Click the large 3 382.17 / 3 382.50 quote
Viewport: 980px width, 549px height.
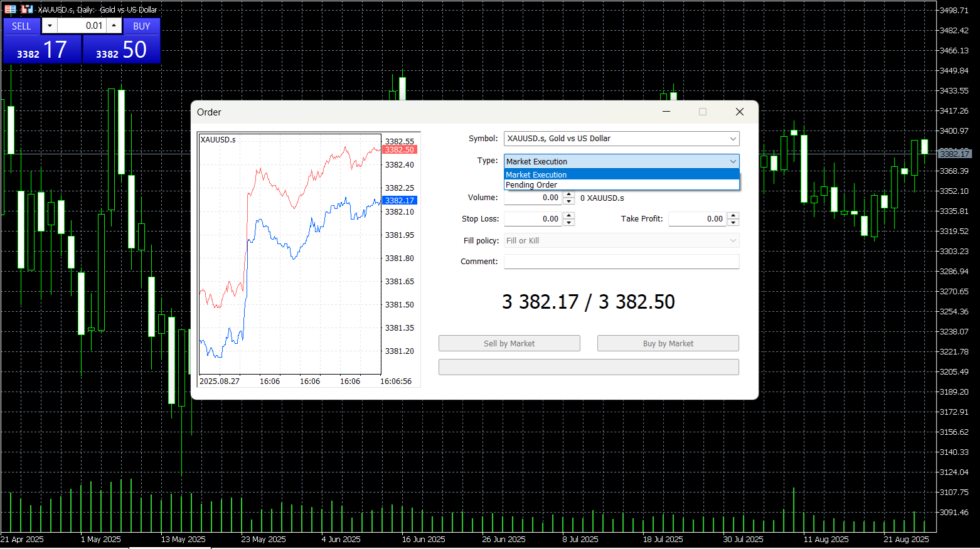tap(589, 302)
